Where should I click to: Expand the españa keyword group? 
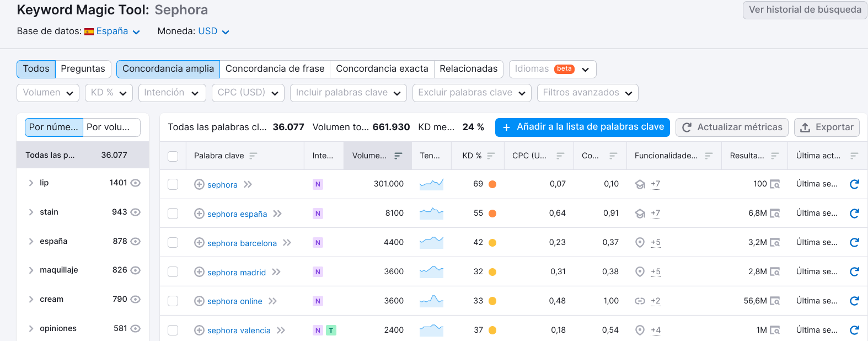click(31, 241)
